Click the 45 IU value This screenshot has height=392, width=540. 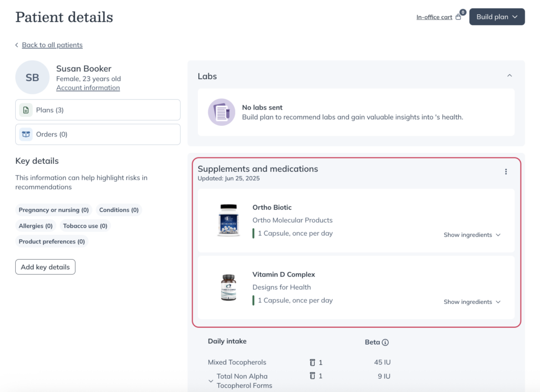pos(382,362)
